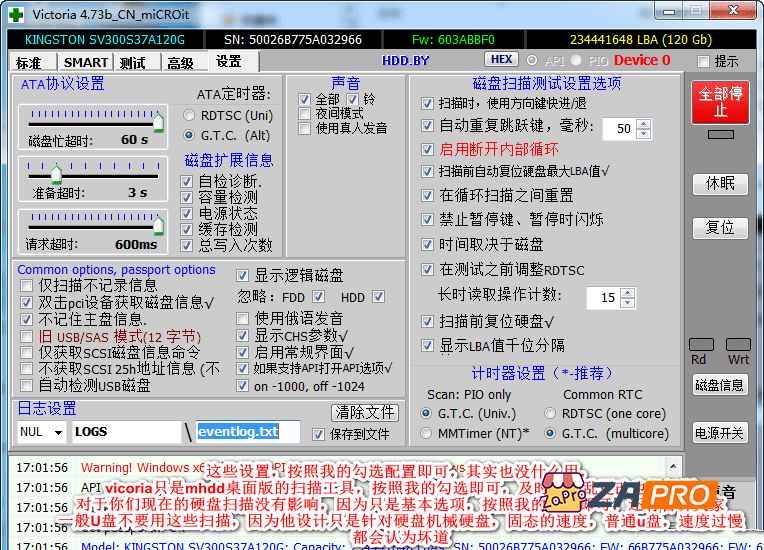
Task: Click the 休眠 sleep button
Action: click(720, 183)
